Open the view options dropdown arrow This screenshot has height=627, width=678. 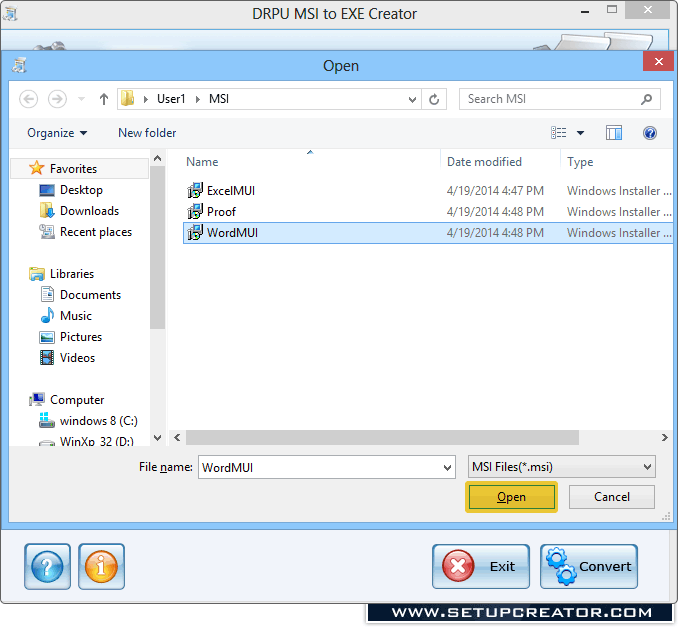581,133
